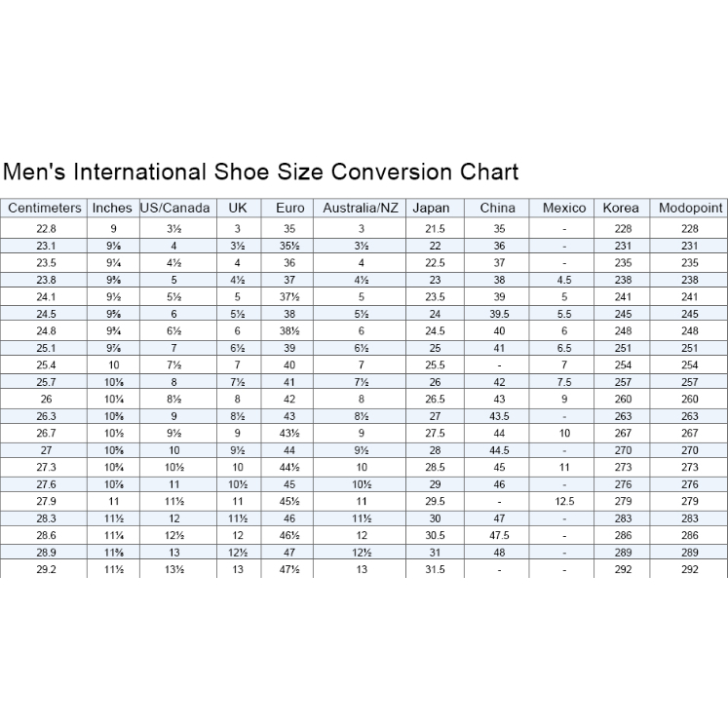The image size is (728, 728).
Task: Select the US/Canada column header
Action: pos(175,208)
